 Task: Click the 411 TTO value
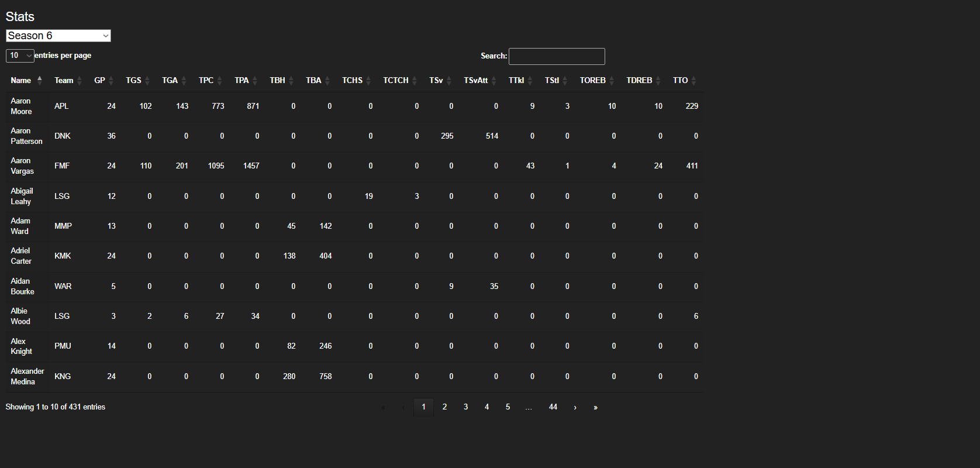point(692,166)
